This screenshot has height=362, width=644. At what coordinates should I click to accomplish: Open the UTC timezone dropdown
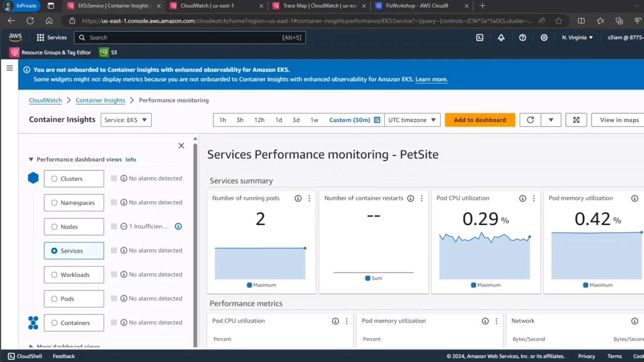412,120
